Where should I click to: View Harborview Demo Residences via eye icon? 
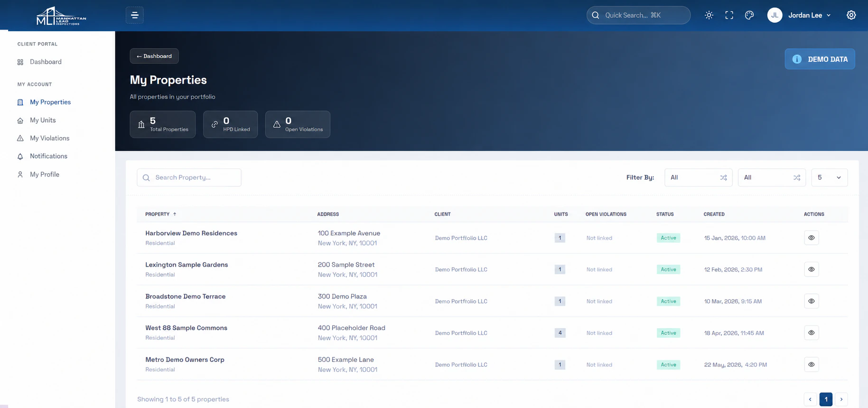tap(812, 238)
